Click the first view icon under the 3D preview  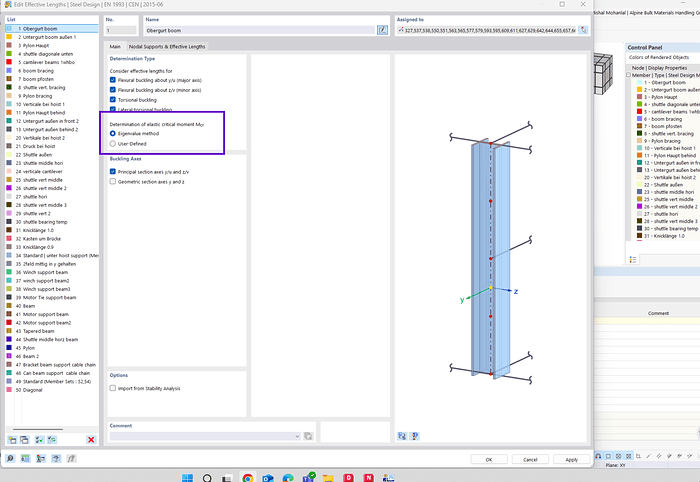click(402, 436)
